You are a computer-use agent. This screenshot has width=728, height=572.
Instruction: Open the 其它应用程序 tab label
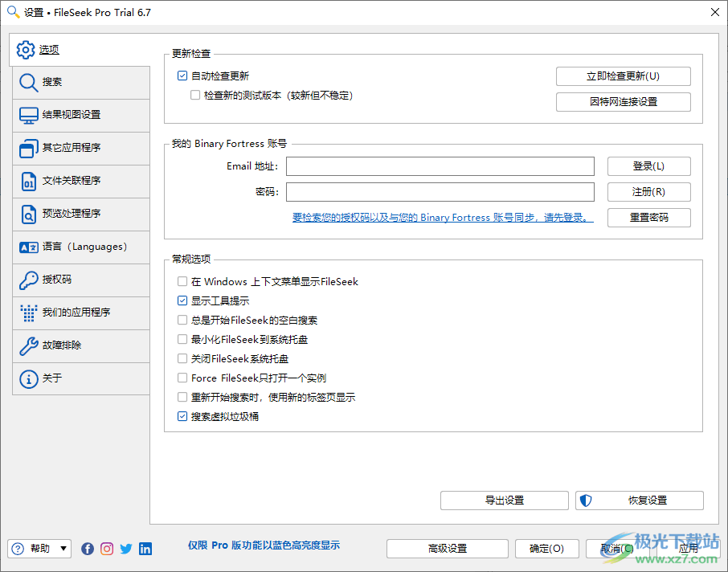pos(72,148)
